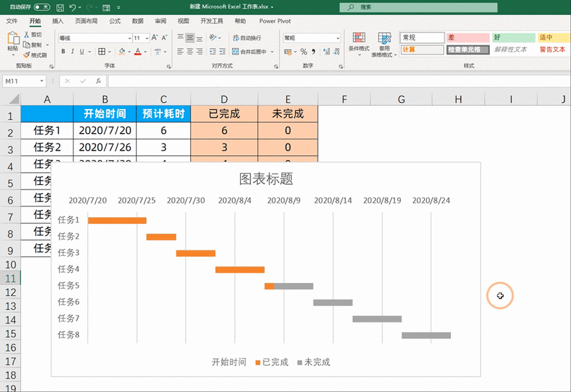Expand the number format 常规 dropdown
Image resolution: width=571 pixels, height=392 pixels.
point(337,38)
